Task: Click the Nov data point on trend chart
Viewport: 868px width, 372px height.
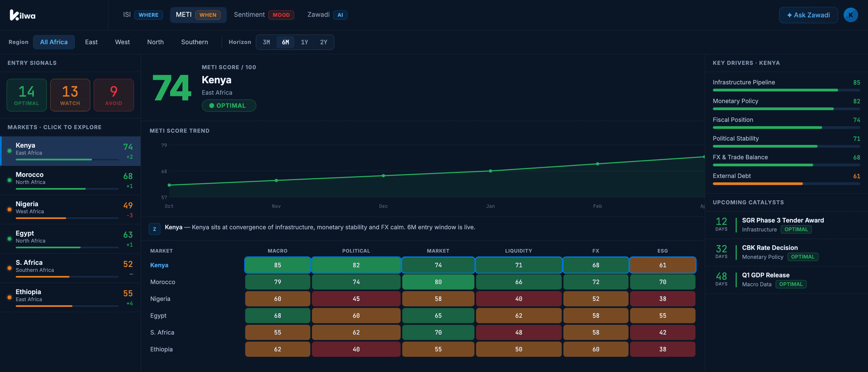Action: [x=276, y=180]
